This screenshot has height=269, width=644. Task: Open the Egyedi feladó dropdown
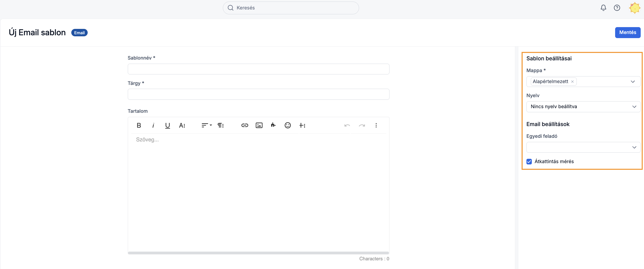(583, 147)
